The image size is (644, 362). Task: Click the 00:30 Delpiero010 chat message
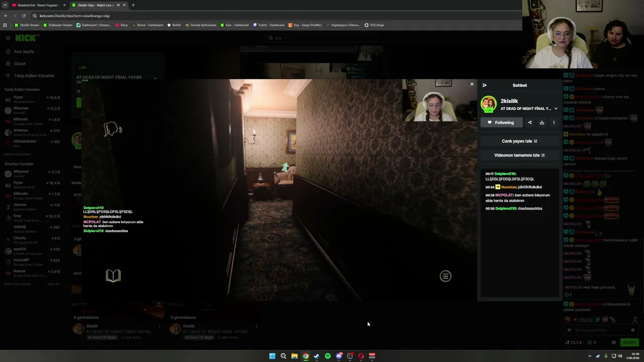(514, 209)
